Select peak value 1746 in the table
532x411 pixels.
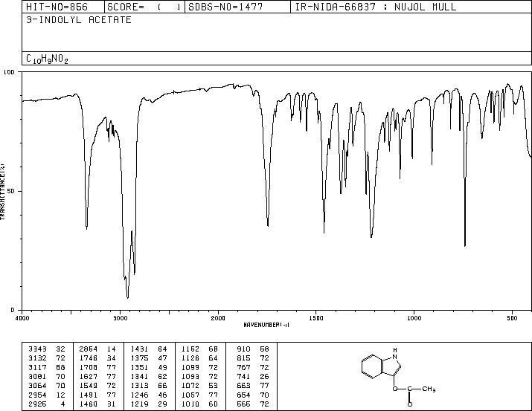point(89,358)
